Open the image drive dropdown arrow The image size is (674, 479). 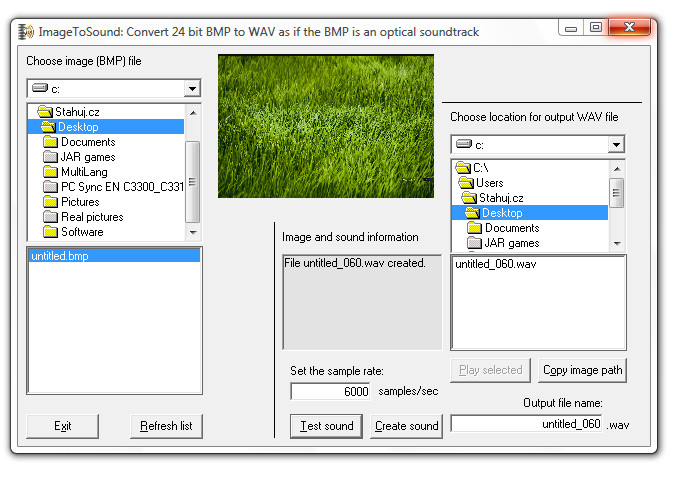(x=192, y=89)
